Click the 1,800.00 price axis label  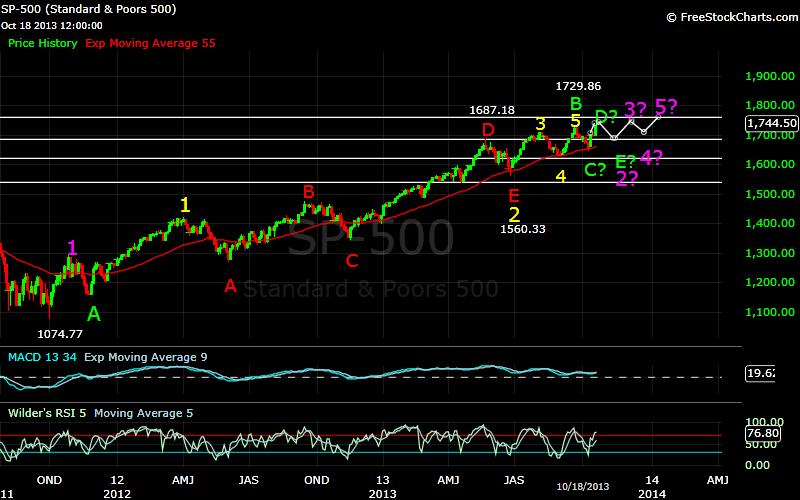pos(770,105)
